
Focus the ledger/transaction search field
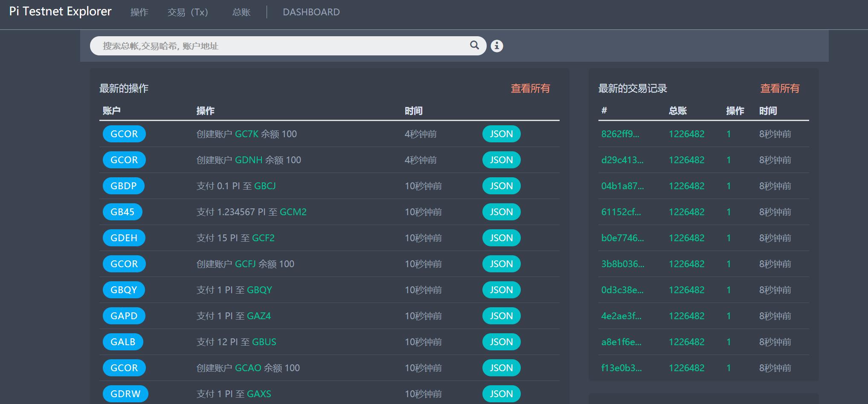288,46
